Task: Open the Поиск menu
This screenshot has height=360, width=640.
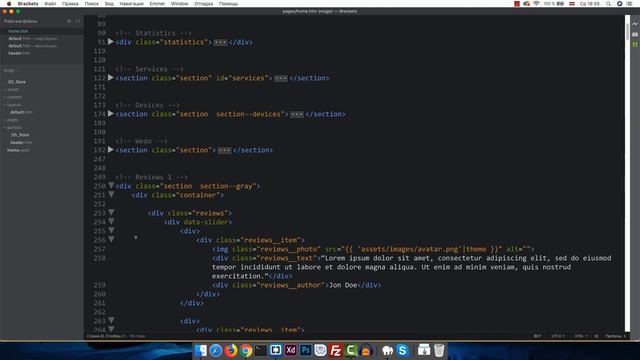Action: coord(91,4)
